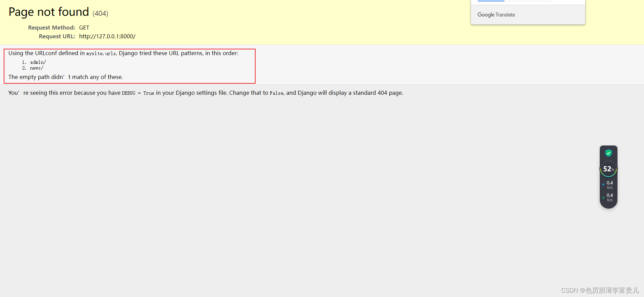Click the upload speed 0.4 K/s indicator
644x297 pixels.
(608, 185)
